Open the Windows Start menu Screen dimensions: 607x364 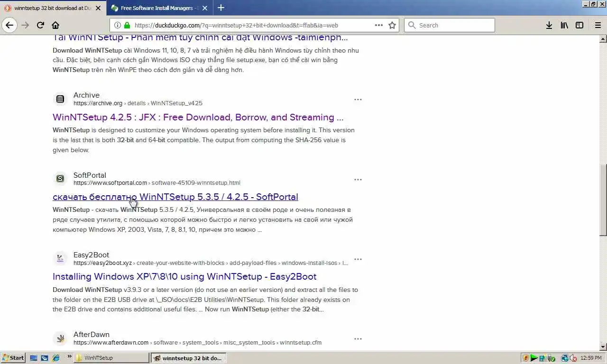click(x=13, y=358)
